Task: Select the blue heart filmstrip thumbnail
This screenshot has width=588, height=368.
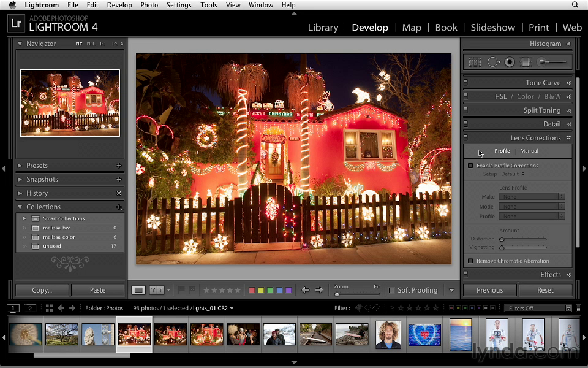Action: [424, 335]
